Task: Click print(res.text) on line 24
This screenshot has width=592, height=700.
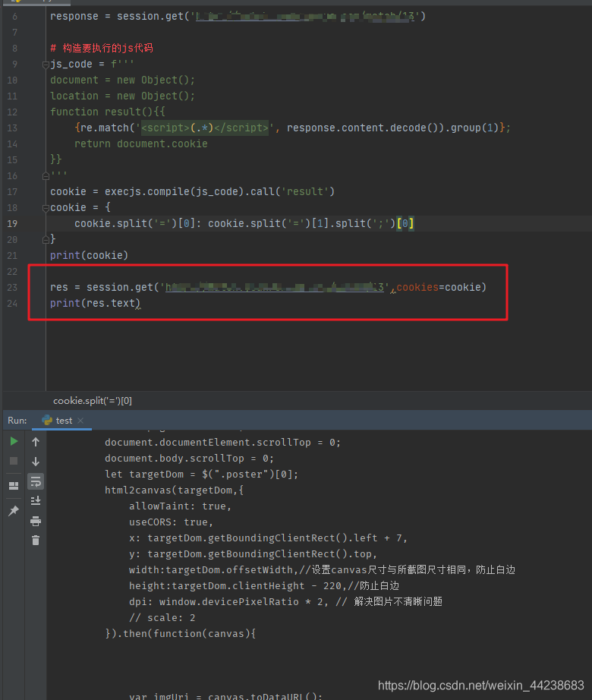Action: [x=95, y=303]
